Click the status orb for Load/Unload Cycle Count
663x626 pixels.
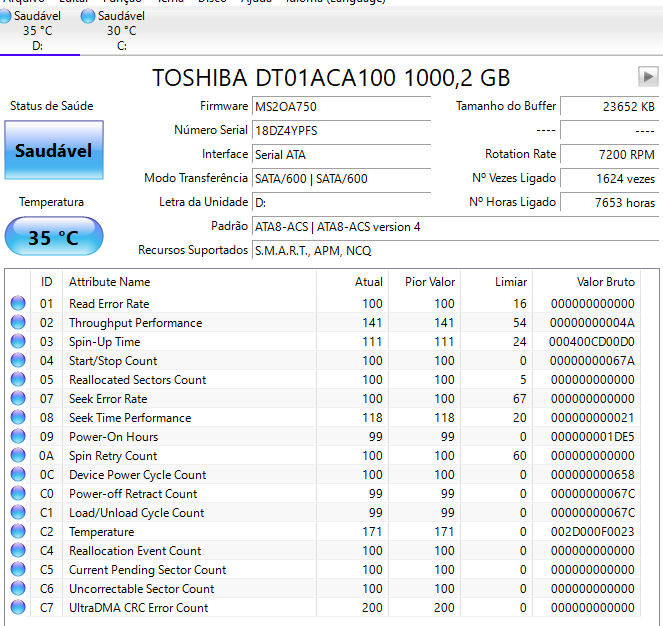18,512
